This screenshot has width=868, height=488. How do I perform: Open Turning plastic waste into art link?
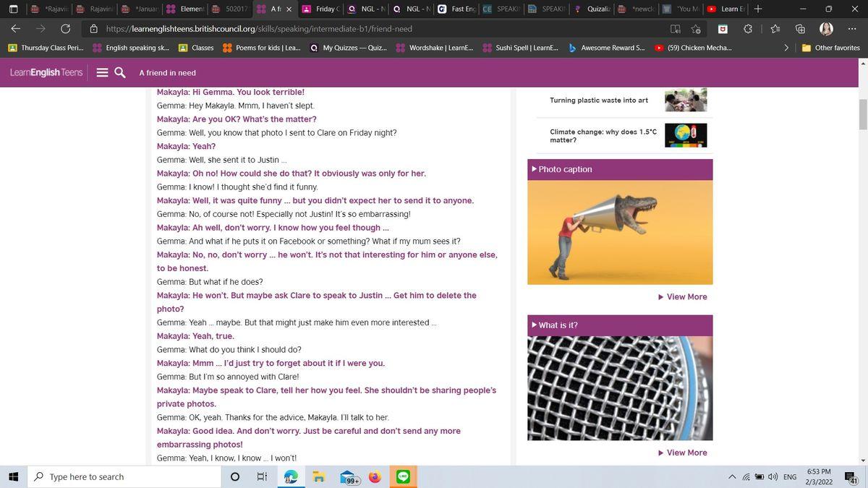click(598, 100)
